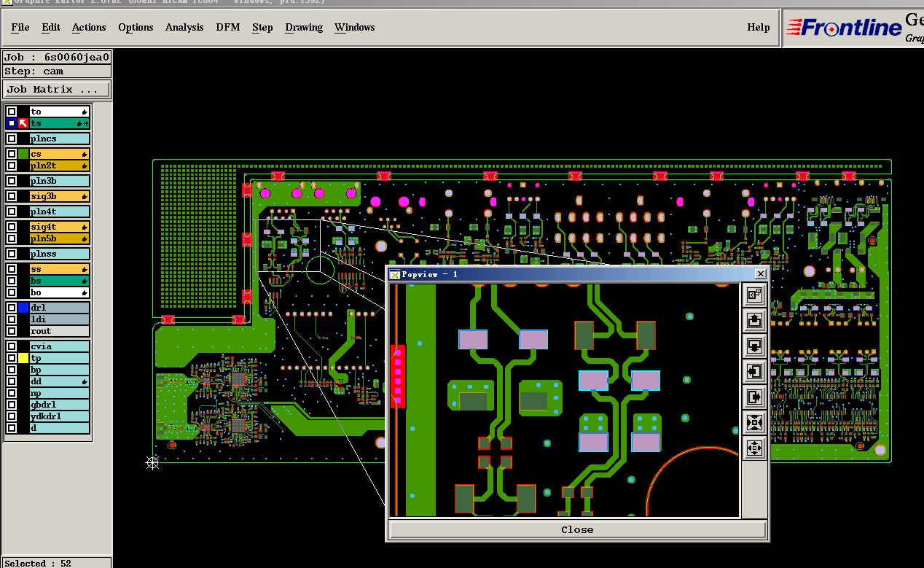Click the Job : 6s0060jea0 label

click(x=57, y=57)
